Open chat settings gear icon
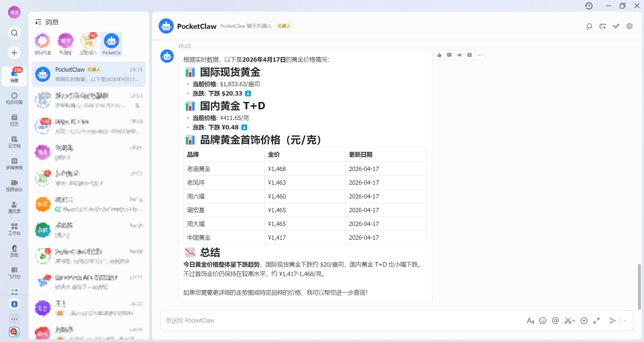 630,26
